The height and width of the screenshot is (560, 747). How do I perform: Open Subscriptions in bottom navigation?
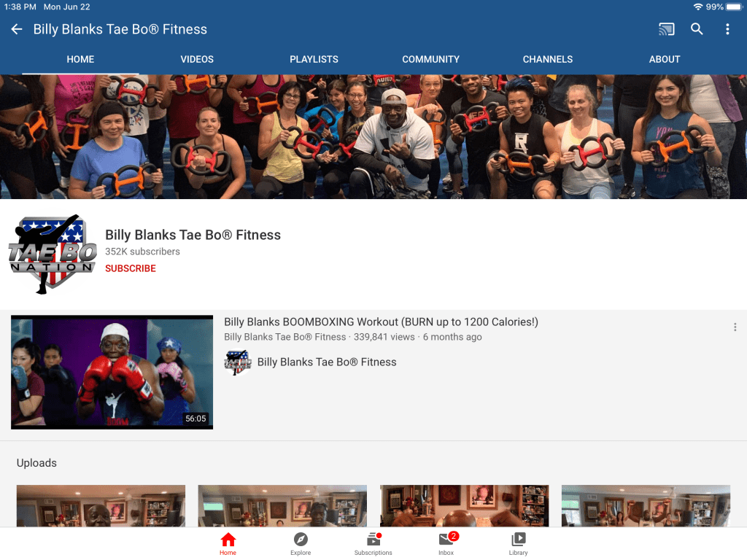tap(373, 543)
